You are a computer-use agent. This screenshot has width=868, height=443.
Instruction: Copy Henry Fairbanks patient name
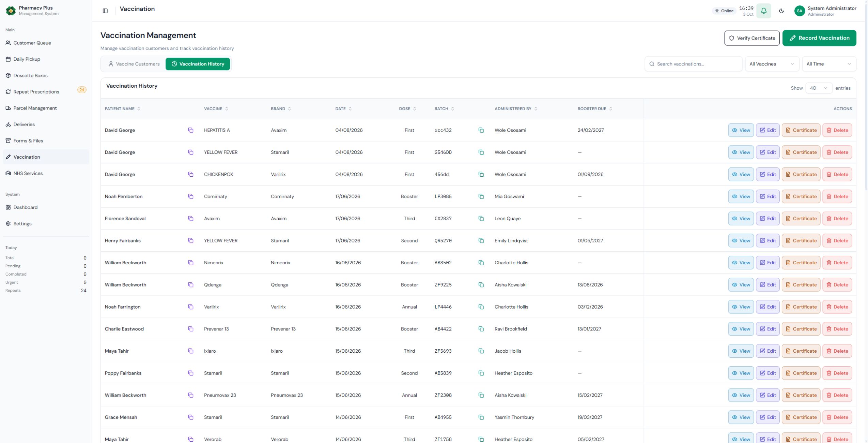tap(191, 241)
